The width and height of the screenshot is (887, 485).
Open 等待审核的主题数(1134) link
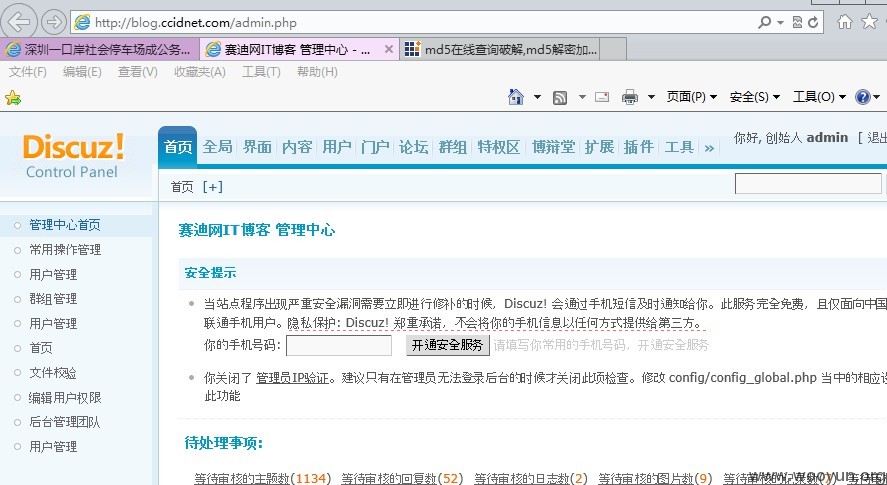[262, 479]
